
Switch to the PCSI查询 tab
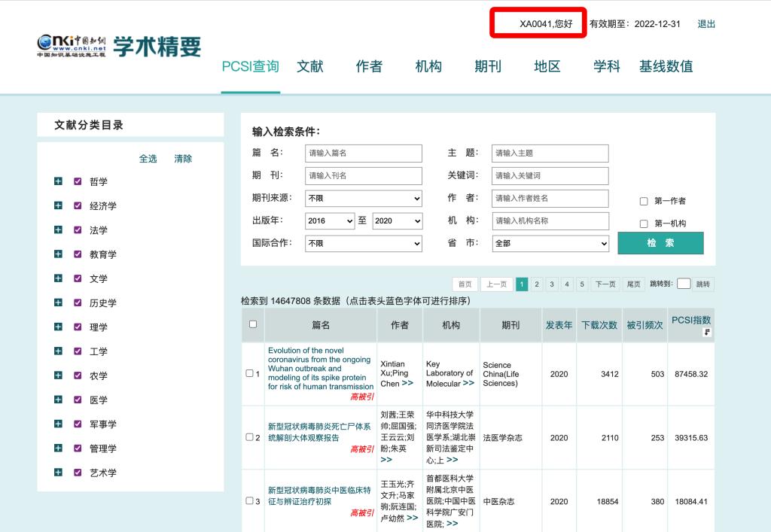pos(250,66)
